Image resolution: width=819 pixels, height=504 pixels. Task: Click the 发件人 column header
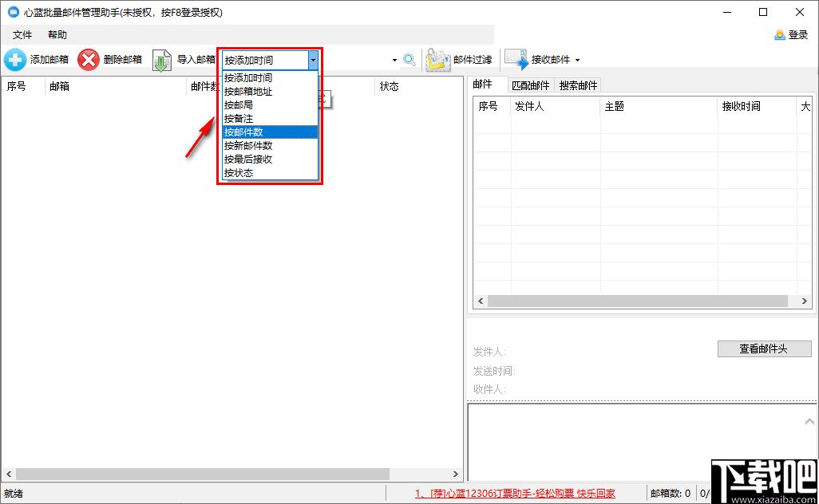click(x=555, y=106)
